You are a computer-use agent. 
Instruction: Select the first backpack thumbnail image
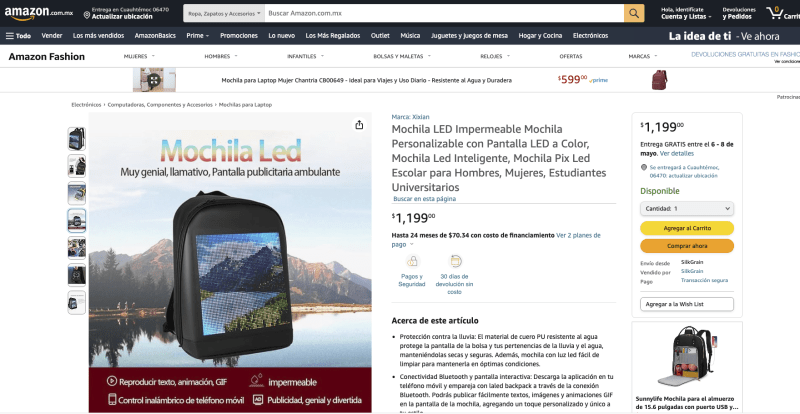click(77, 138)
